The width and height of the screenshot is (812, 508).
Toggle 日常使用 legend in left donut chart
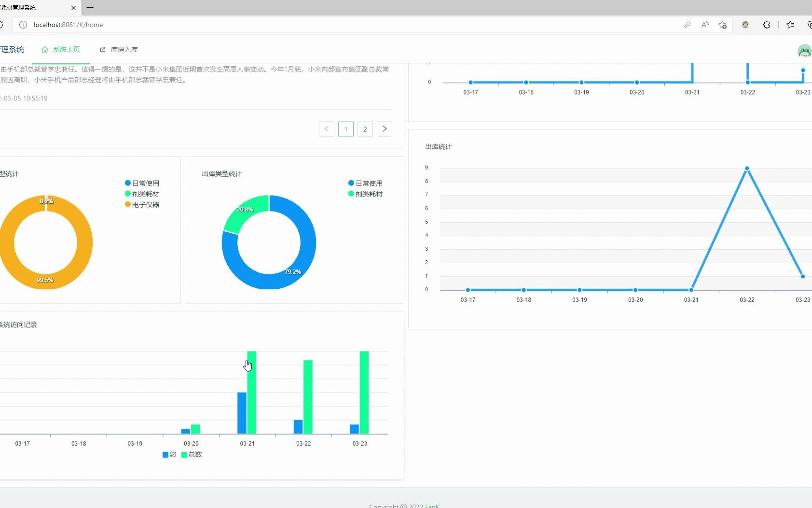tap(142, 183)
